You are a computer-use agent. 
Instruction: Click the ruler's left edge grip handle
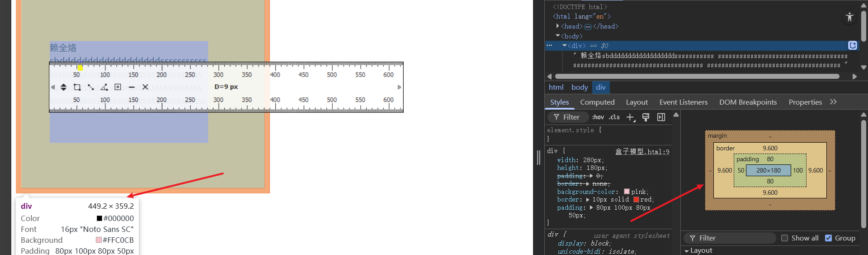(53, 87)
